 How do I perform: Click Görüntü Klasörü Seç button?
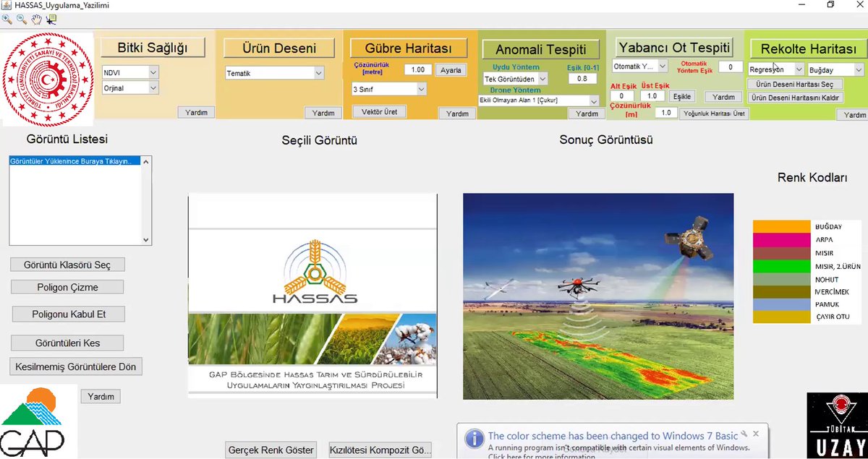(67, 265)
